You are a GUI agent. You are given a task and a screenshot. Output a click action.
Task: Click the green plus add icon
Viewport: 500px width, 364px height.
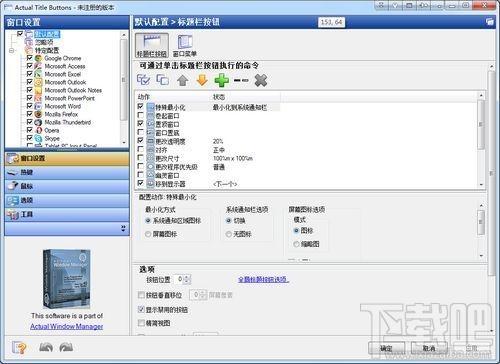click(222, 80)
